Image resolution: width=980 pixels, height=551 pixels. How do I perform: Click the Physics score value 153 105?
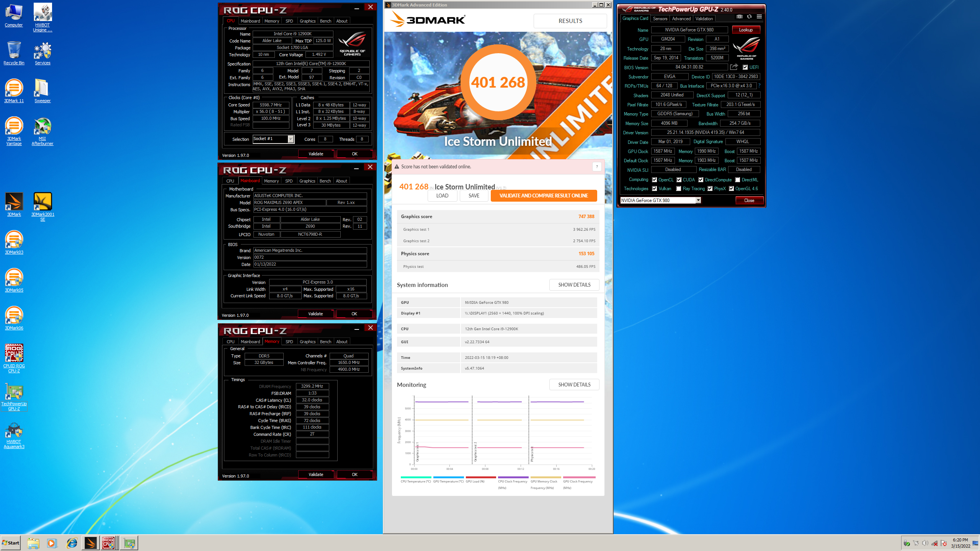(x=586, y=254)
